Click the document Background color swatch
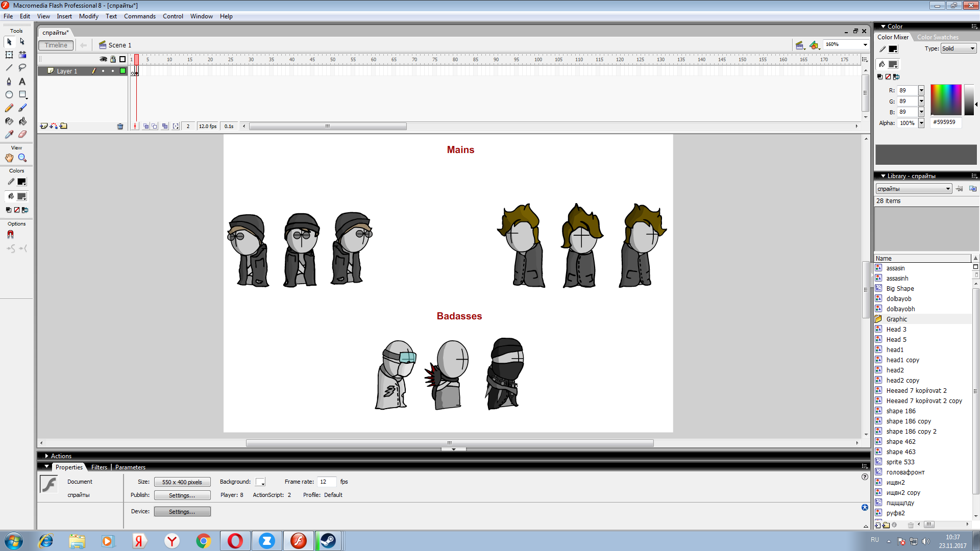Image resolution: width=980 pixels, height=551 pixels. [x=260, y=482]
